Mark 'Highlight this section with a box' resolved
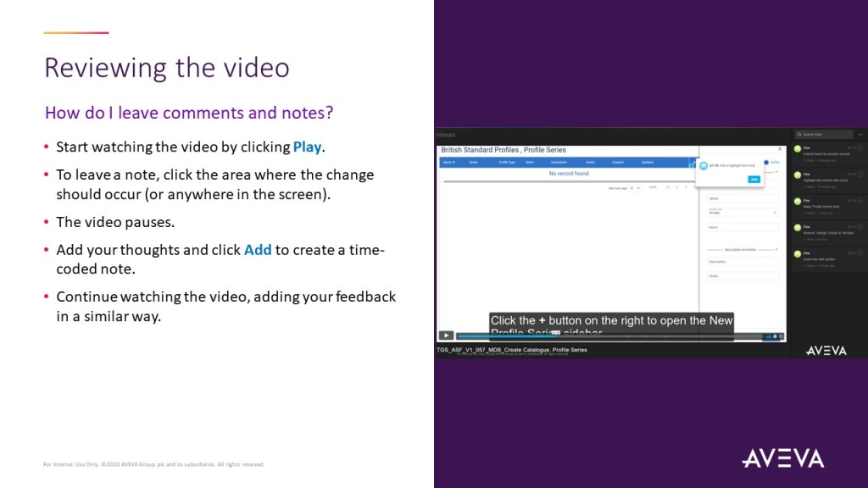 [x=860, y=175]
